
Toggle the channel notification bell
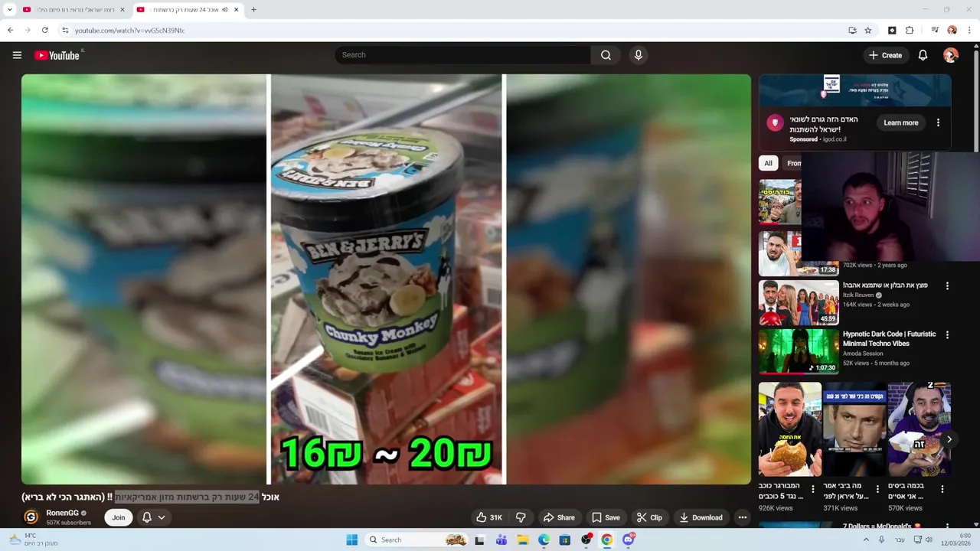tap(153, 517)
